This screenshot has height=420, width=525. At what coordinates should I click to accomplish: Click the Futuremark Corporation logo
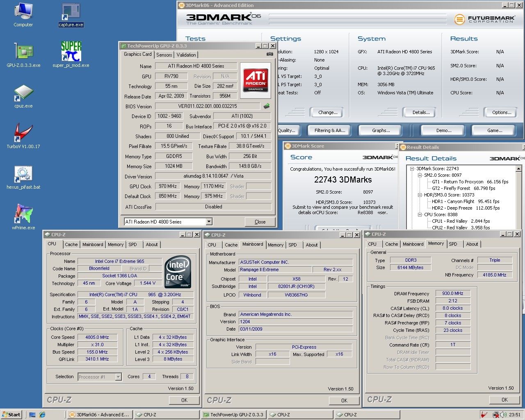[484, 19]
